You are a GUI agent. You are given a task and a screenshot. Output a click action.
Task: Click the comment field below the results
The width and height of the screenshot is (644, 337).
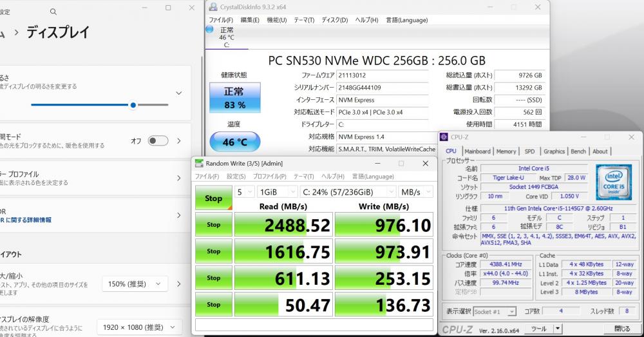314,325
